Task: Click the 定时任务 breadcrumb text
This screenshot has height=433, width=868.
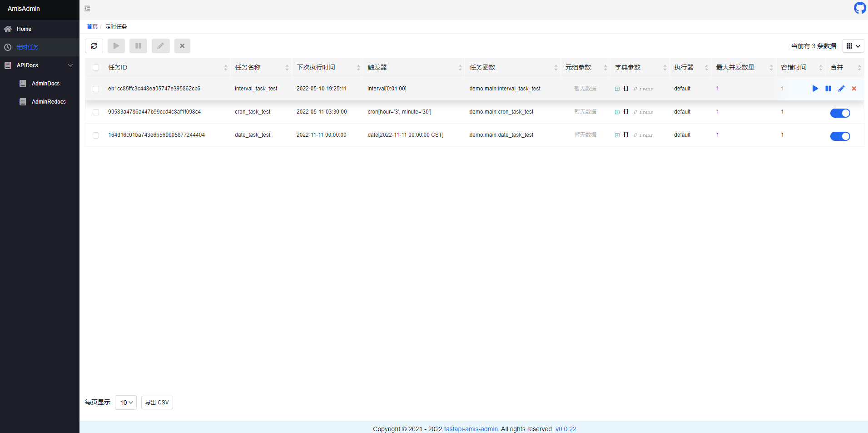Action: (x=116, y=27)
